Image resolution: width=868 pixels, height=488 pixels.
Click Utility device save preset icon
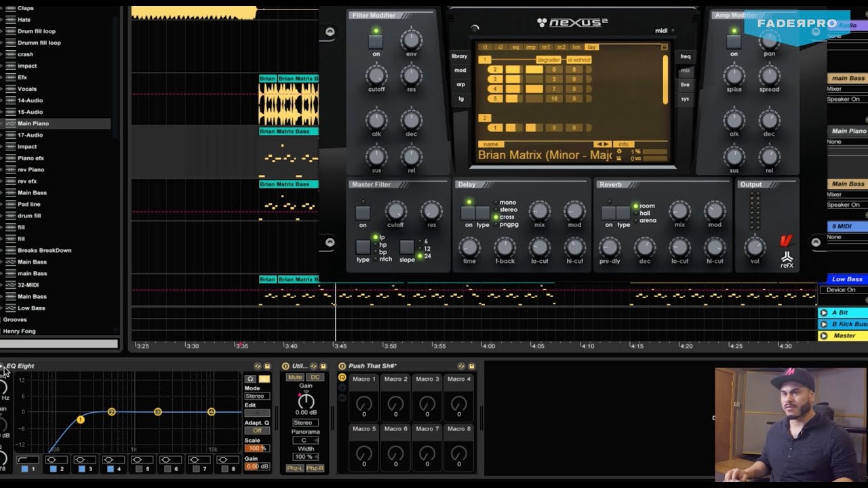(323, 366)
